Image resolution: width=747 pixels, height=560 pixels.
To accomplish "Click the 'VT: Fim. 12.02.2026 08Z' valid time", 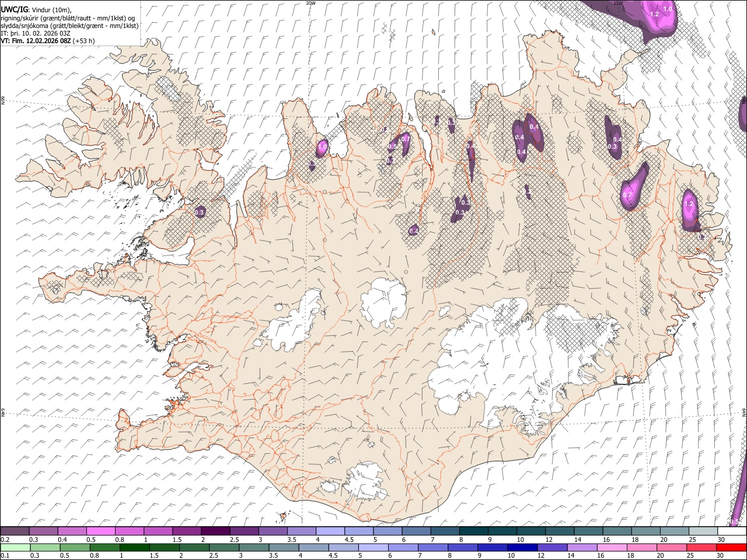I will click(x=36, y=41).
